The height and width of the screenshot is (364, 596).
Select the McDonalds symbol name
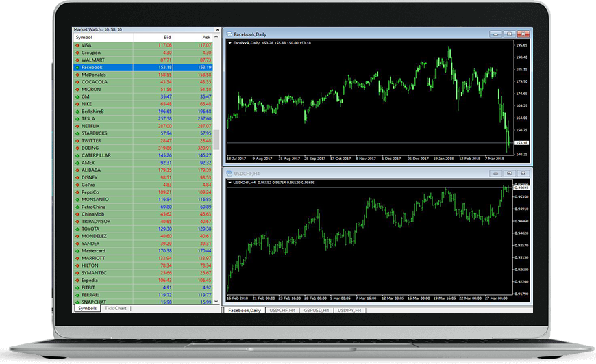click(93, 75)
